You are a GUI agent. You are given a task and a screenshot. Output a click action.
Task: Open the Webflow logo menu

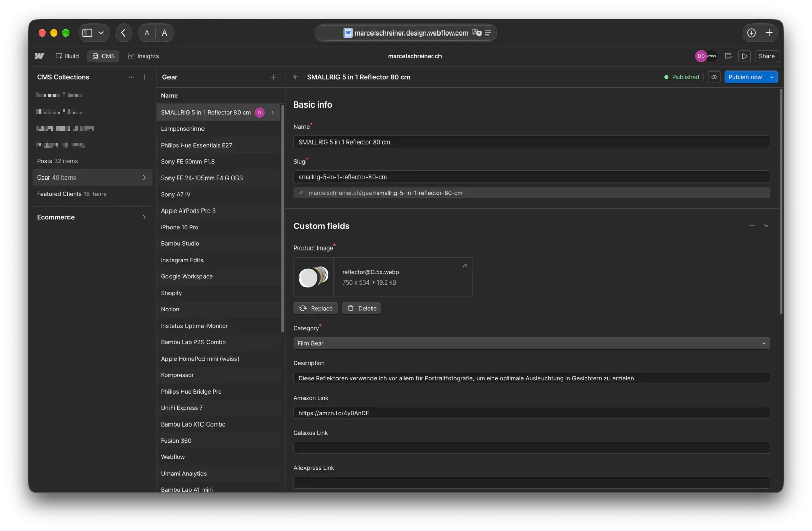39,56
